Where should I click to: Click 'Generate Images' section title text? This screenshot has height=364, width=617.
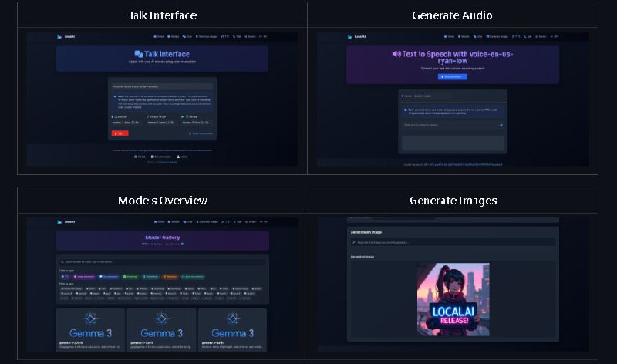[453, 201]
